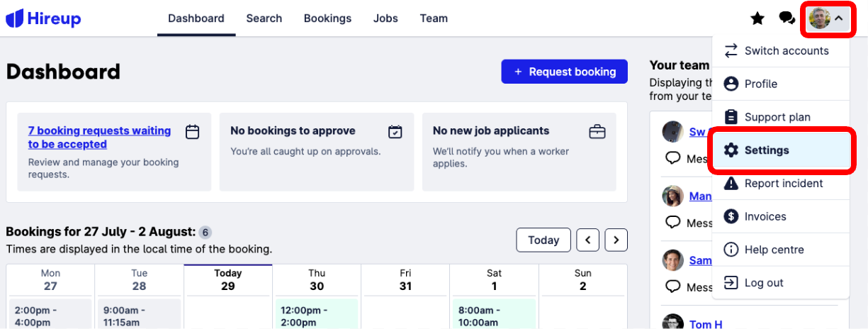Click briefcase icon on job applicants card
The height and width of the screenshot is (329, 868).
(597, 132)
